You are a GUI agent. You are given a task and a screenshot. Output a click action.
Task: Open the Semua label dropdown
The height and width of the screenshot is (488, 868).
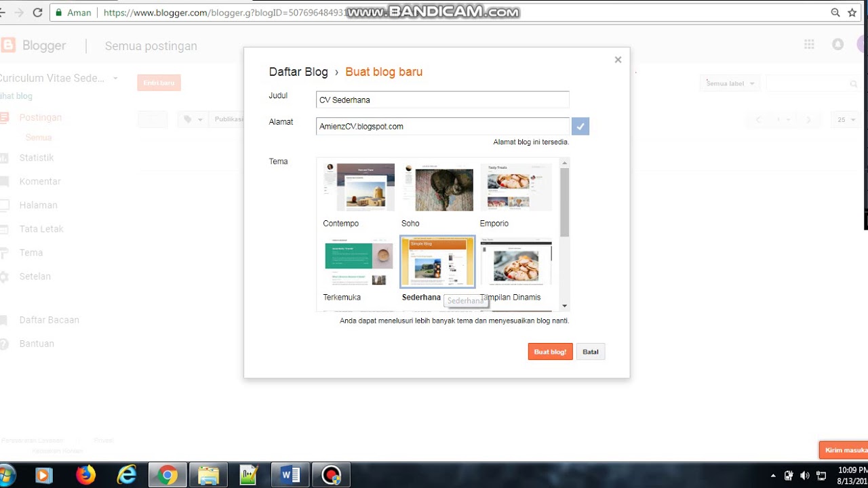[x=730, y=83]
